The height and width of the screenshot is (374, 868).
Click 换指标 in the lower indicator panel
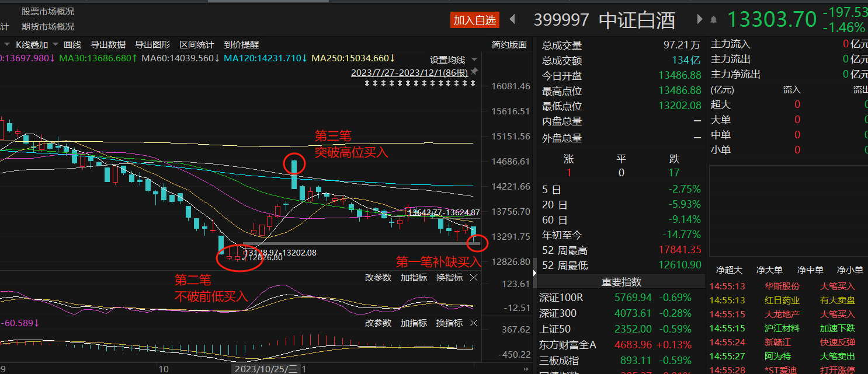pos(449,323)
